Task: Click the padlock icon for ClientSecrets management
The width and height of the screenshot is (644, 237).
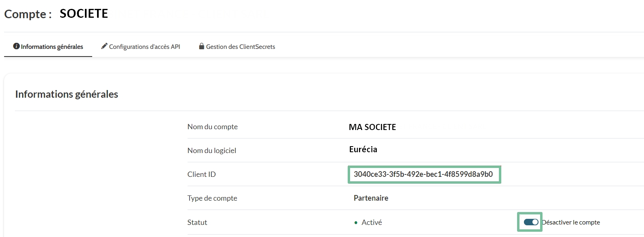Action: point(201,46)
